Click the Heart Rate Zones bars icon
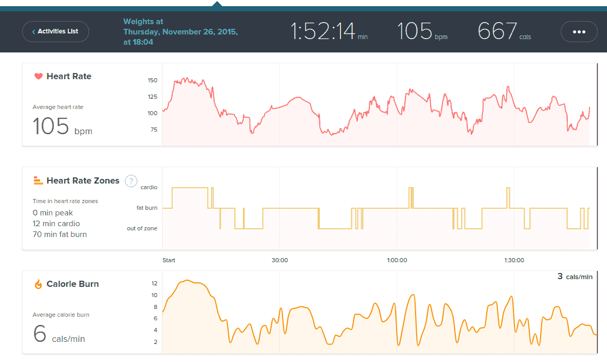Image resolution: width=607 pixels, height=364 pixels. point(38,180)
